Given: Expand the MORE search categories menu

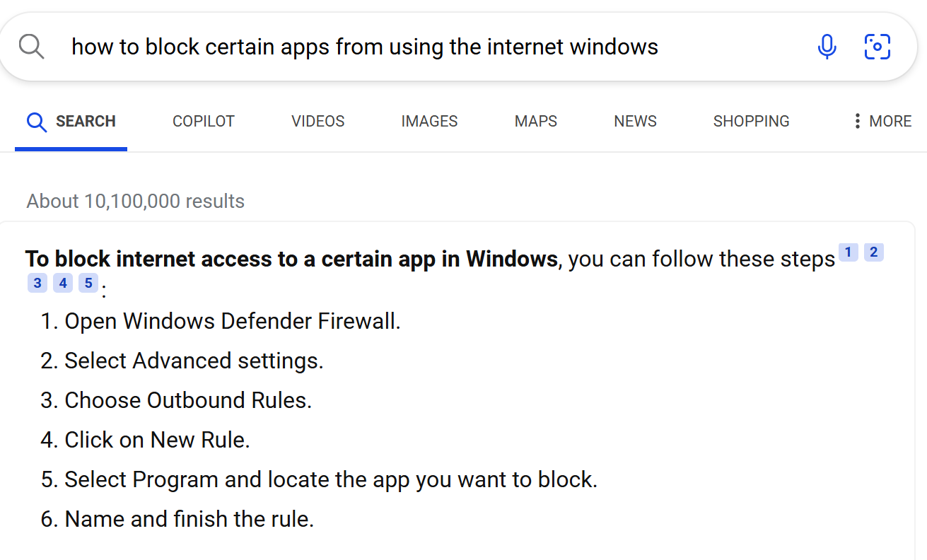Looking at the screenshot, I should 882,122.
